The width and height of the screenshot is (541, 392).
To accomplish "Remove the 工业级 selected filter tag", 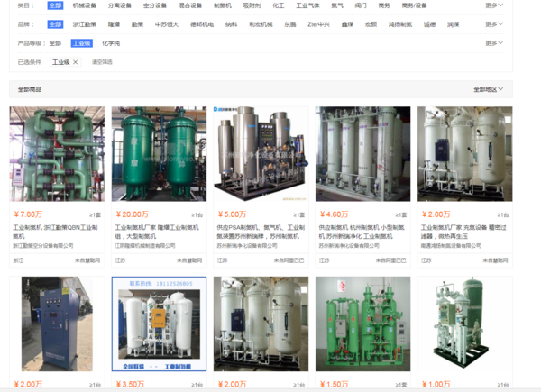I will pyautogui.click(x=60, y=62).
